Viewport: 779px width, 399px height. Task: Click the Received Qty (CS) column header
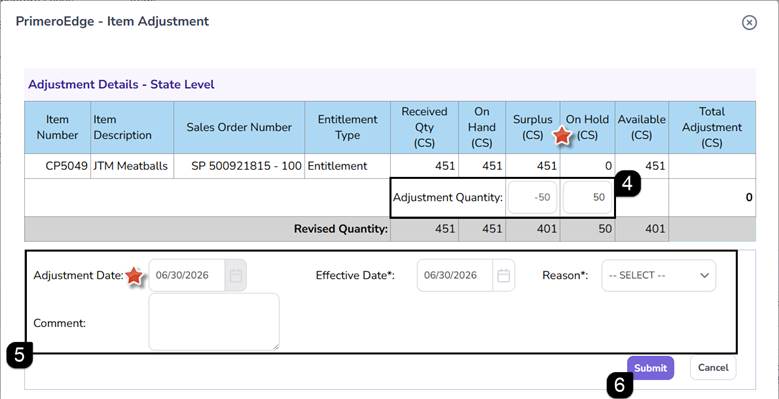point(425,127)
